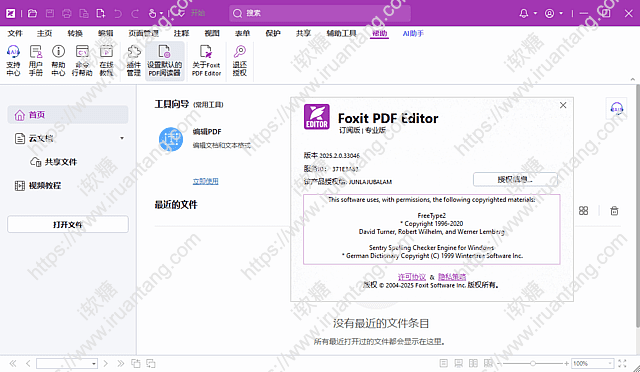Click the Print icon in title bar
Viewport: 640px width, 372px height.
click(x=67, y=13)
